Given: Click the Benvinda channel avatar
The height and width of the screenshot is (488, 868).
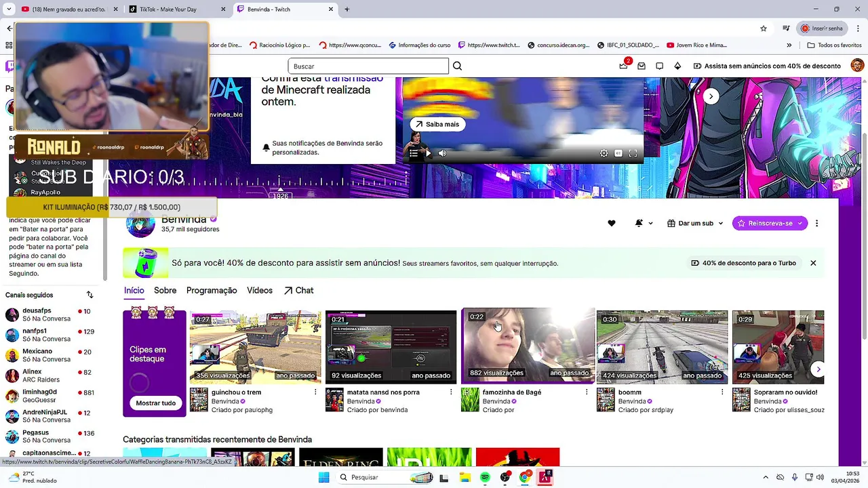Looking at the screenshot, I should coord(140,224).
